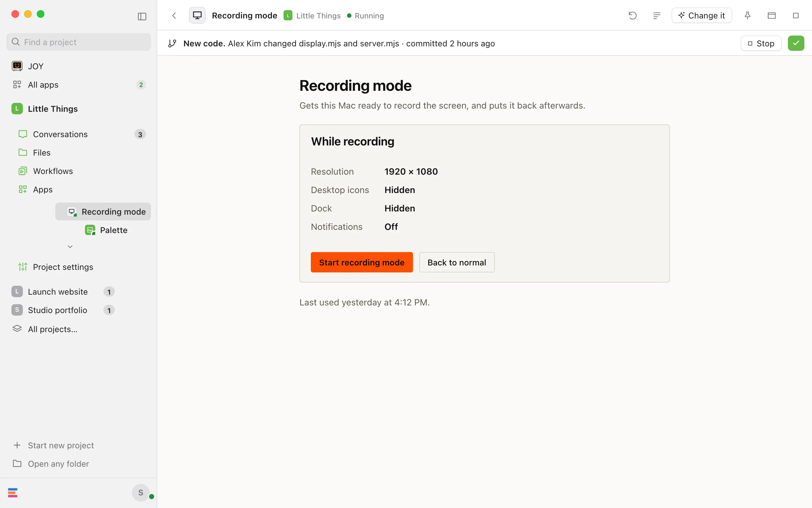The width and height of the screenshot is (812, 508).
Task: Focus the Find a project search field
Action: (79, 42)
